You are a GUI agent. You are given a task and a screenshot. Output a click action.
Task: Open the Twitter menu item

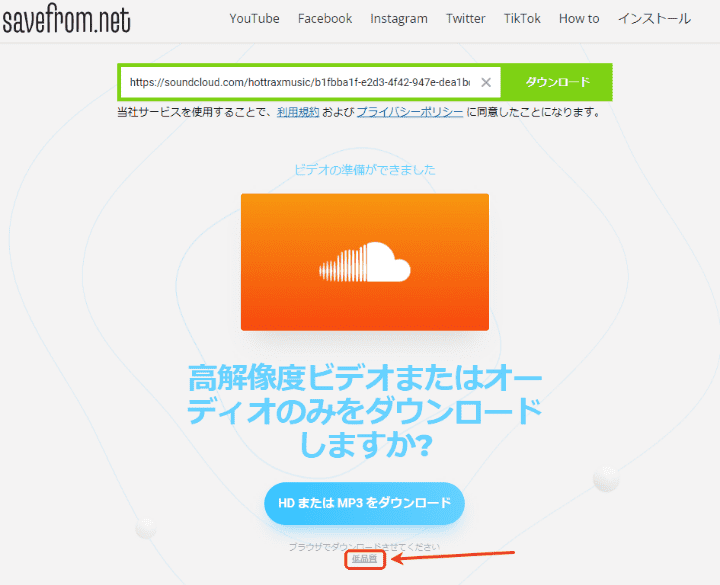tap(466, 19)
